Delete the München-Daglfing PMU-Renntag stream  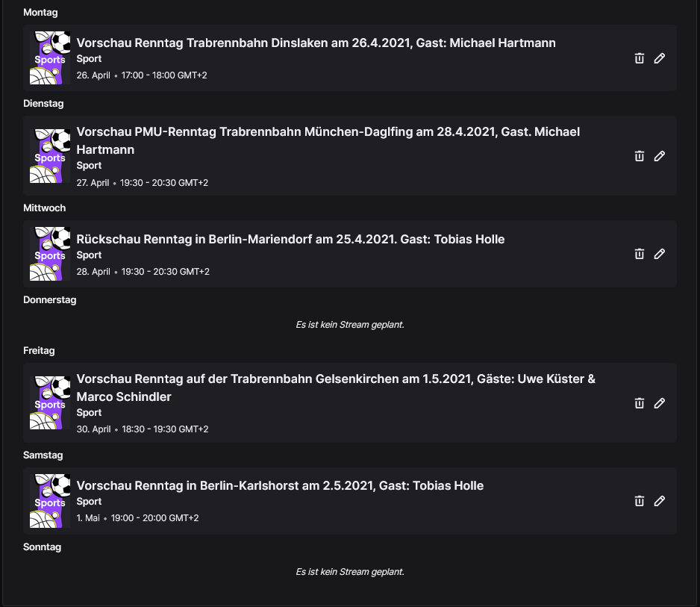tap(640, 156)
